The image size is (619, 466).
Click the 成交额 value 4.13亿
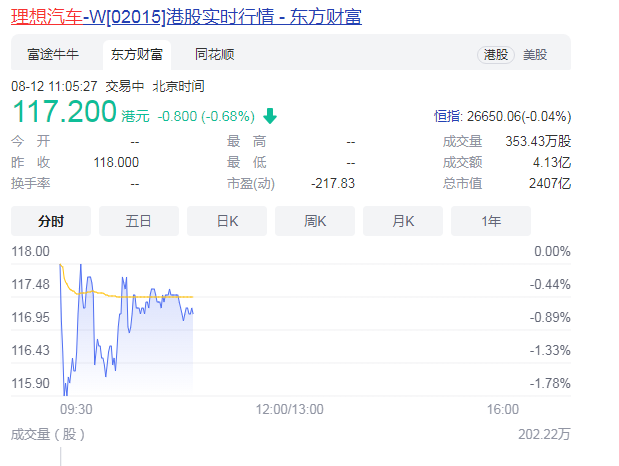pos(551,162)
